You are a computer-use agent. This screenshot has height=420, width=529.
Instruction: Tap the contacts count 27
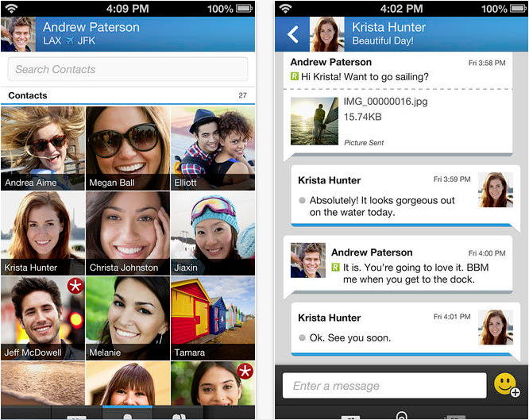point(242,95)
